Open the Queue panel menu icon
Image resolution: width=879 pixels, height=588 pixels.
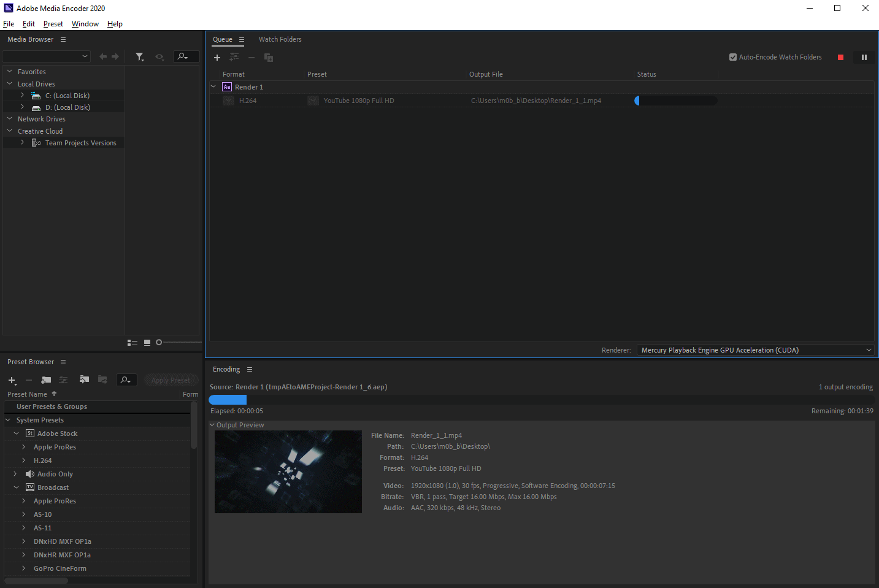(242, 39)
